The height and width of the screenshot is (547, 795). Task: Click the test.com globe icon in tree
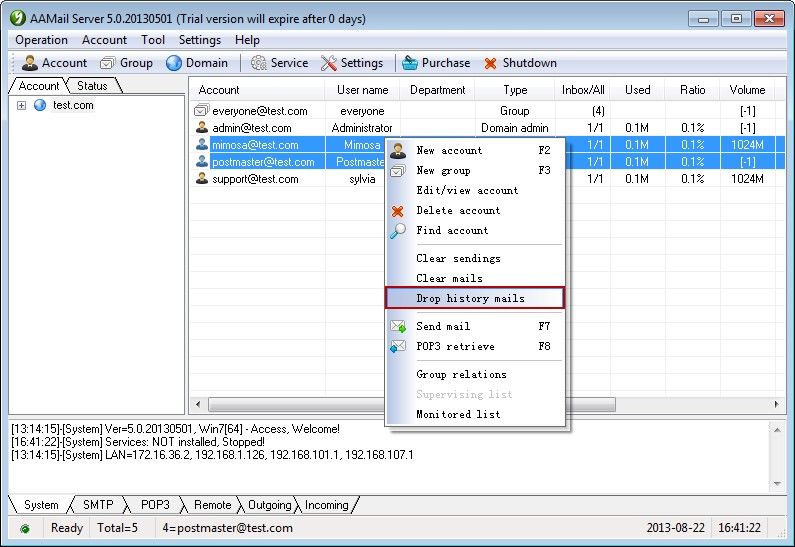point(40,105)
